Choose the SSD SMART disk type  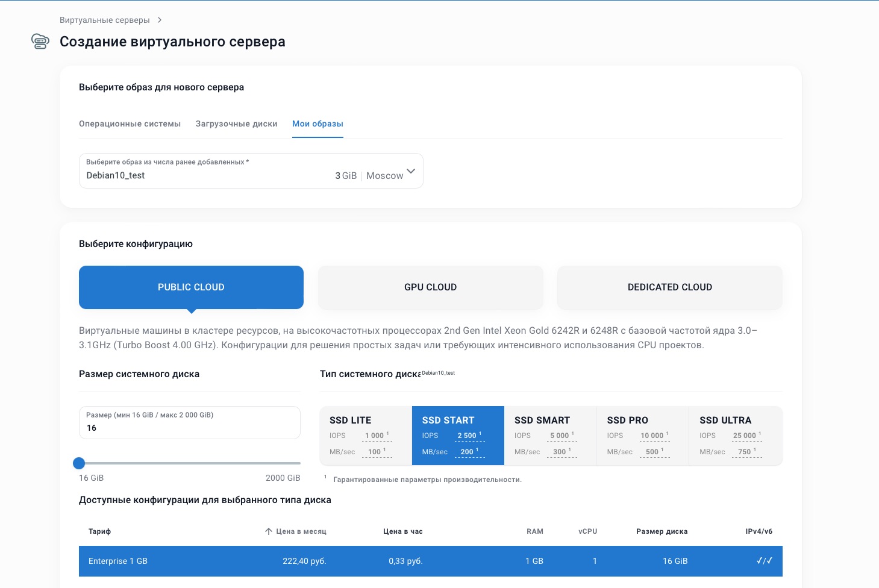tap(550, 436)
